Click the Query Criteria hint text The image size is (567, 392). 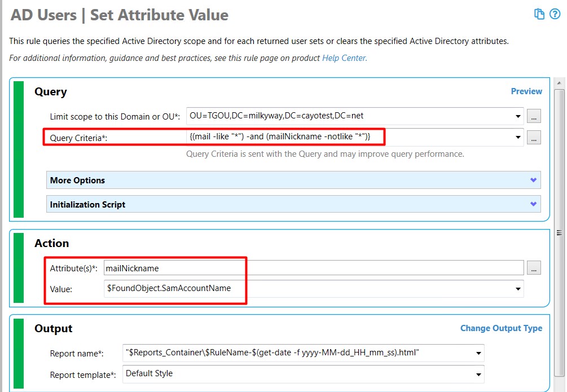tap(325, 154)
